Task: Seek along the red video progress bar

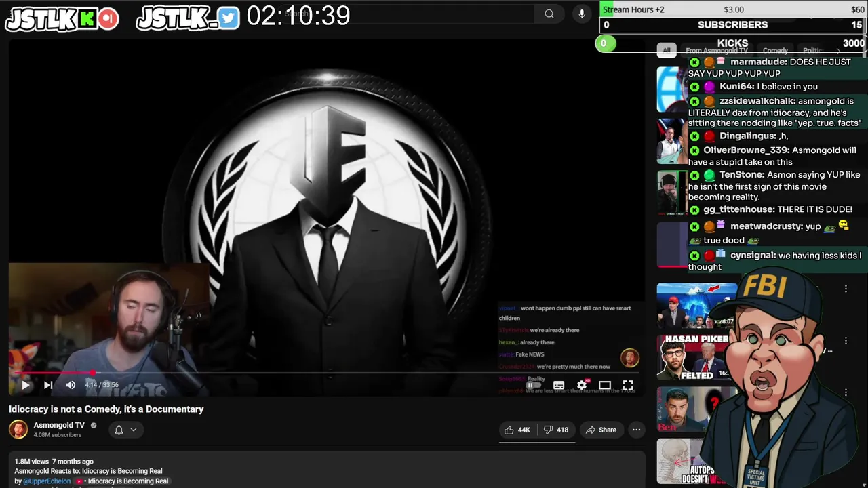Action: pyautogui.click(x=326, y=372)
